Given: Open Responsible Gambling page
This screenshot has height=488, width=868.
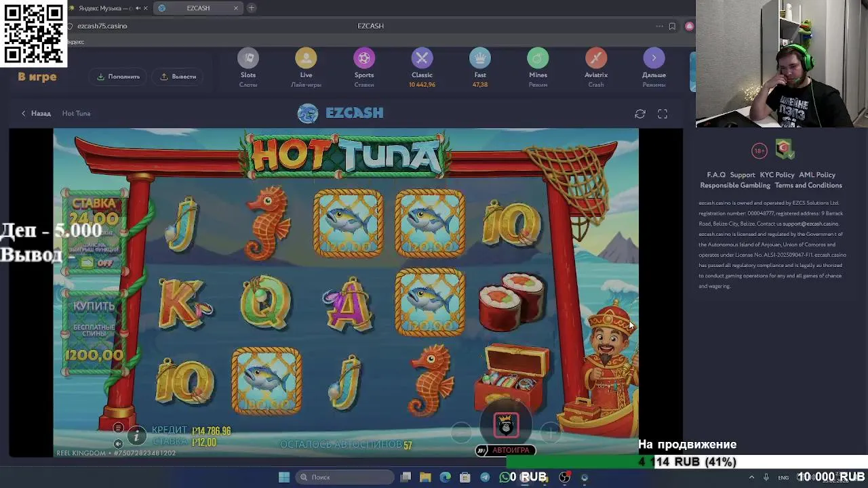Looking at the screenshot, I should click(x=735, y=185).
